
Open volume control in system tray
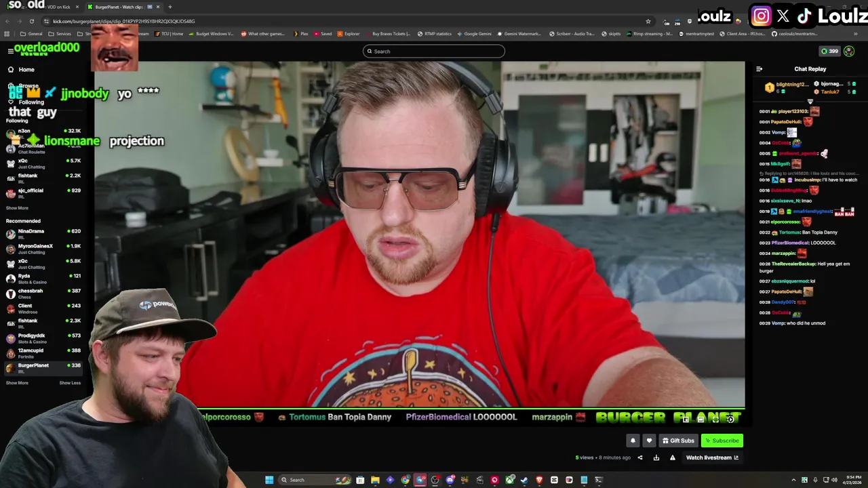(x=834, y=480)
